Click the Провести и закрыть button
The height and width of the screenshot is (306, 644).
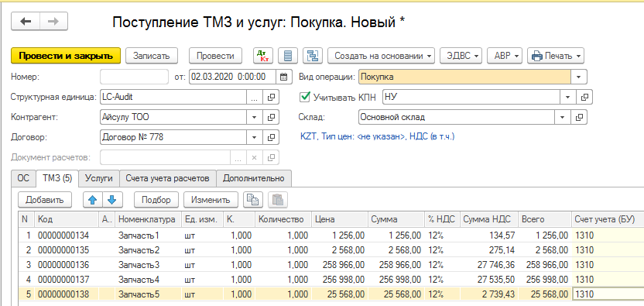click(66, 56)
